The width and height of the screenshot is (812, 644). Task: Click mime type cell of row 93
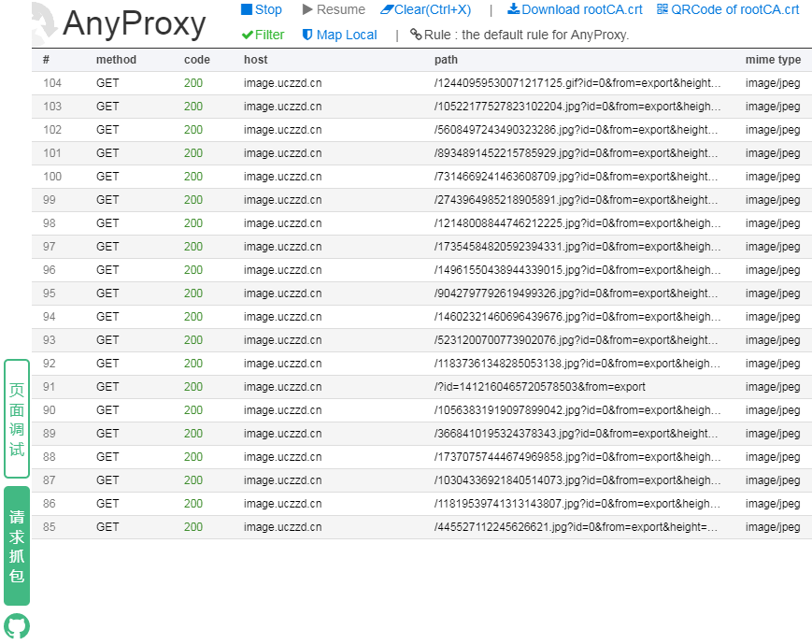pos(773,340)
